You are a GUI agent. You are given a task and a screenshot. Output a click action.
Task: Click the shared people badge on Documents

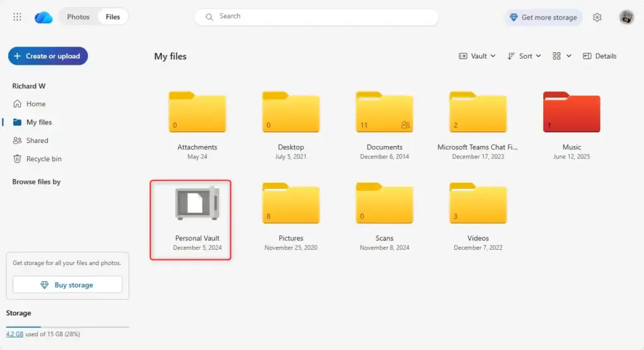click(x=405, y=125)
